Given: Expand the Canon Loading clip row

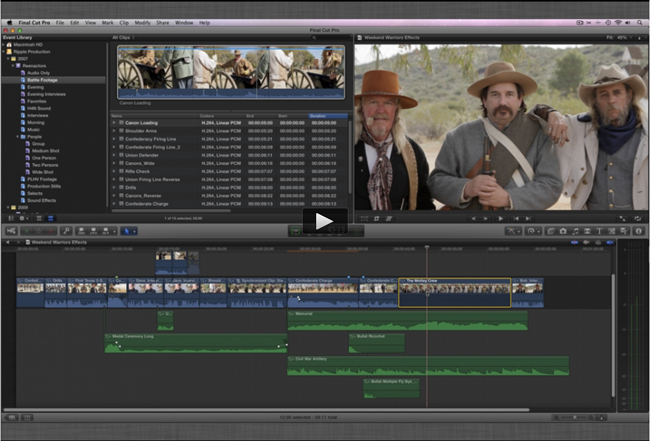Looking at the screenshot, I should pyautogui.click(x=114, y=123).
